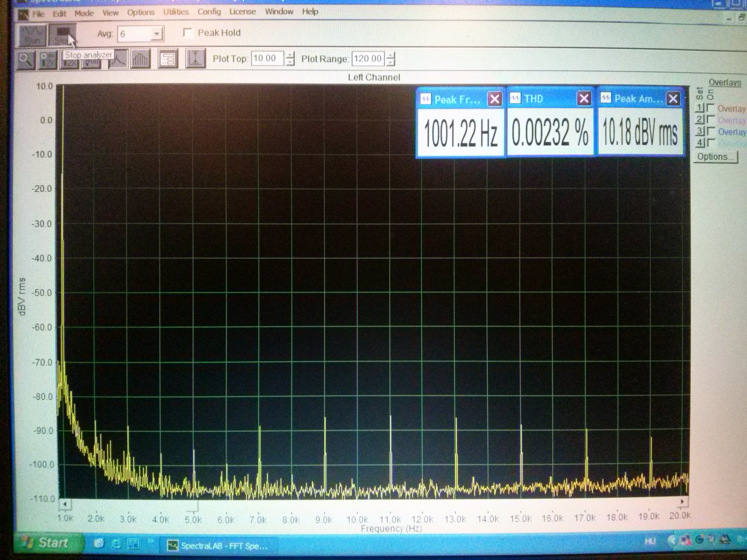Turn on Overlay 3 checkbox

pos(710,131)
